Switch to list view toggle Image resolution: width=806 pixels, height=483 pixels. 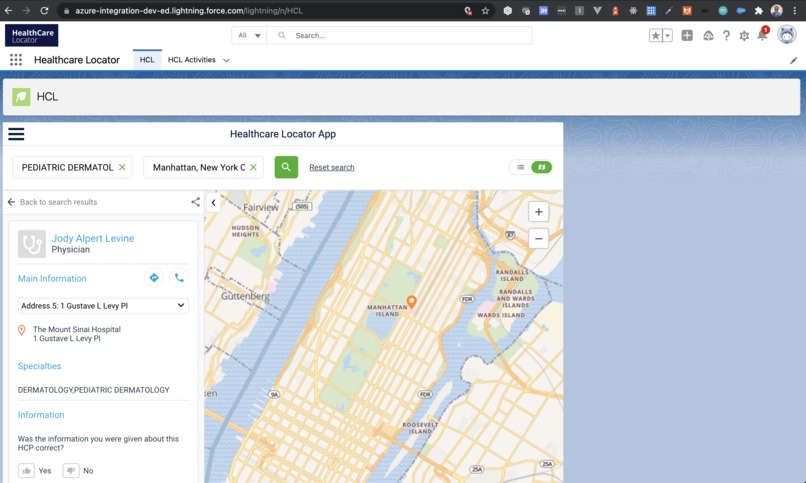521,167
